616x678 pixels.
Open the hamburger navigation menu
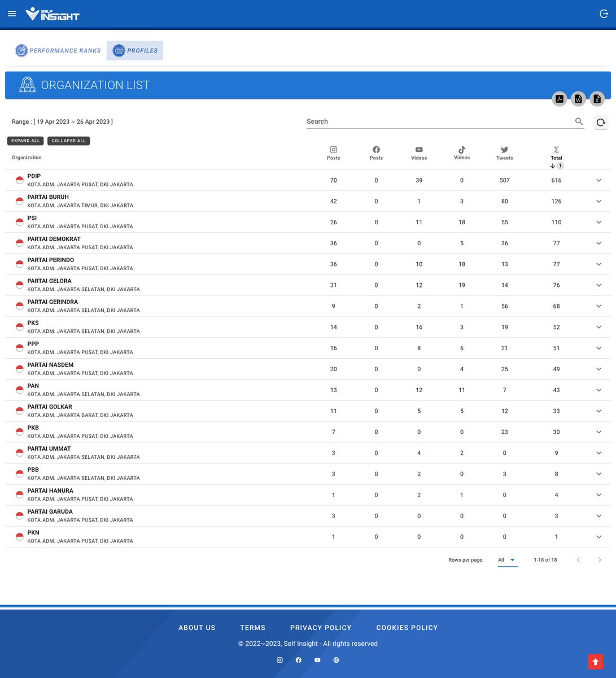[12, 14]
